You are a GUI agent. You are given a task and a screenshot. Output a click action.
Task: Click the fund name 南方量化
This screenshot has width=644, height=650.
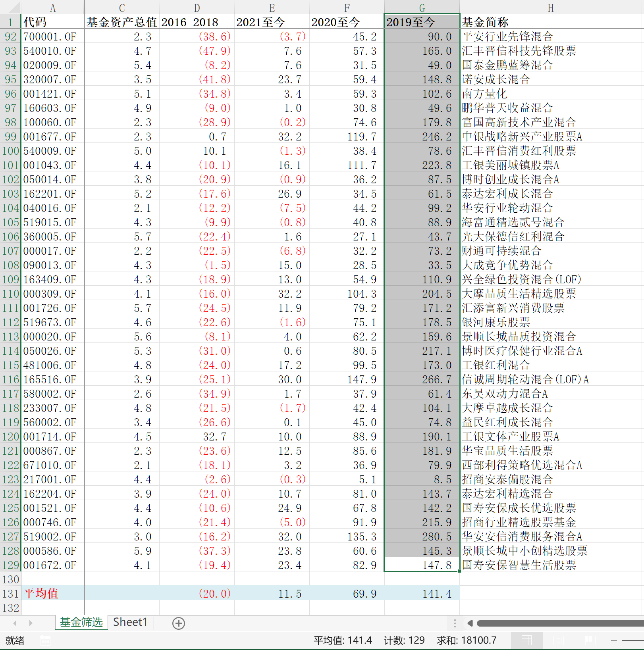pos(484,94)
